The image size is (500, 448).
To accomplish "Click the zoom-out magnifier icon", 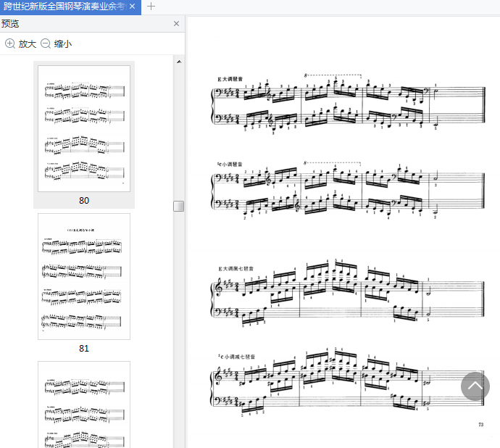I will click(x=46, y=43).
